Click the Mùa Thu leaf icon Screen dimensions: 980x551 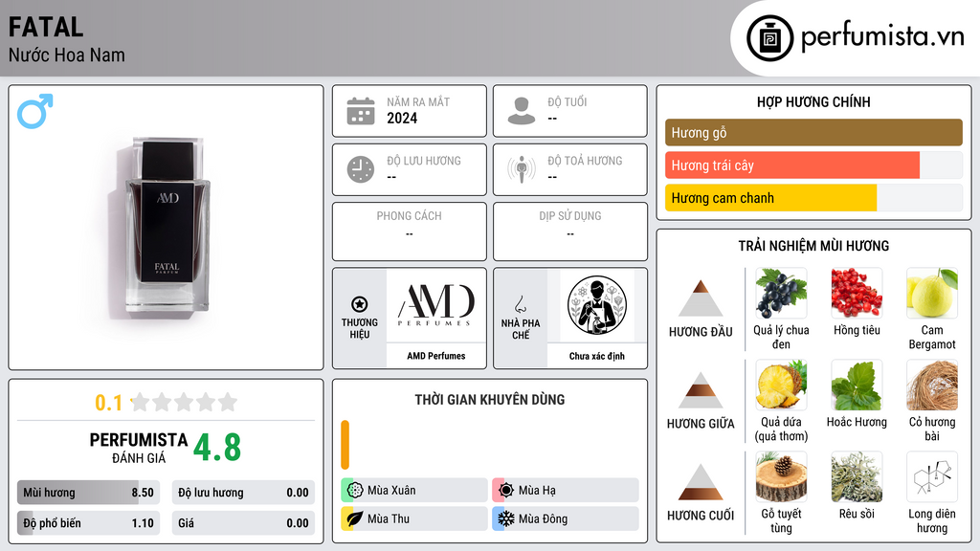point(354,518)
